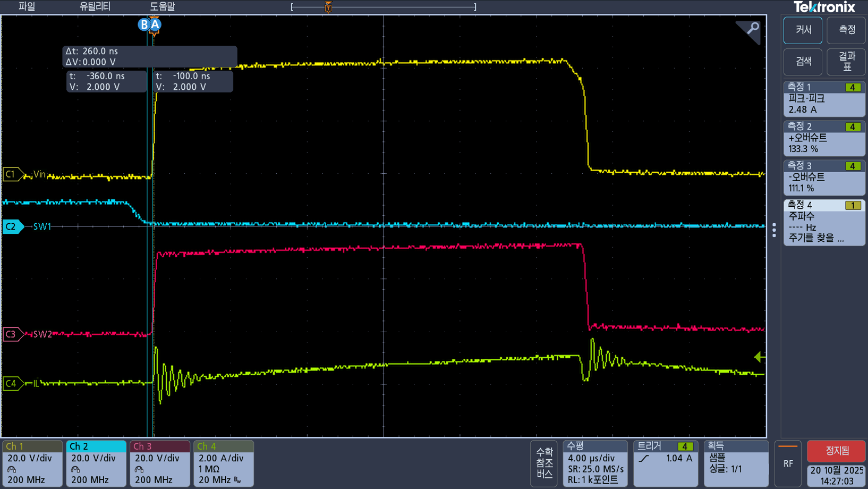Click the C3 channel handle
This screenshot has width=868, height=489.
click(13, 334)
